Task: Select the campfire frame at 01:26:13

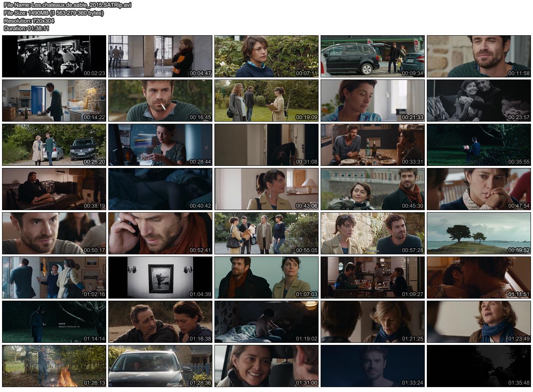Action: (54, 366)
